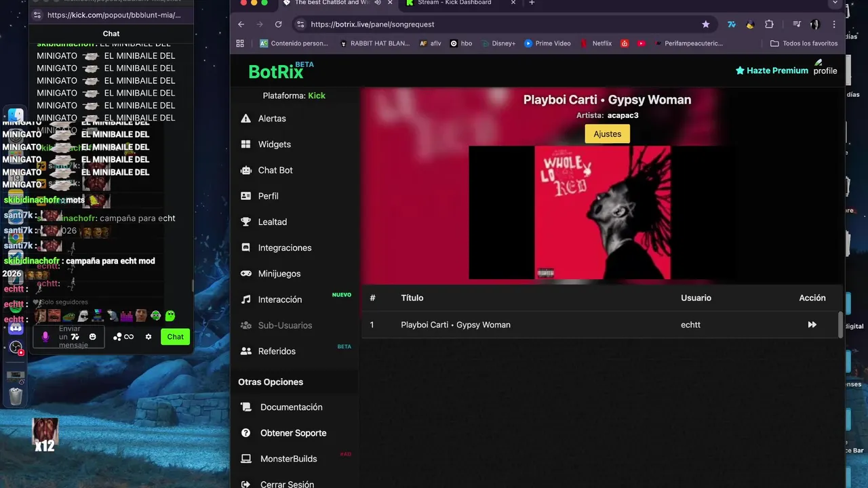Open Chrome profile avatar

tap(815, 24)
